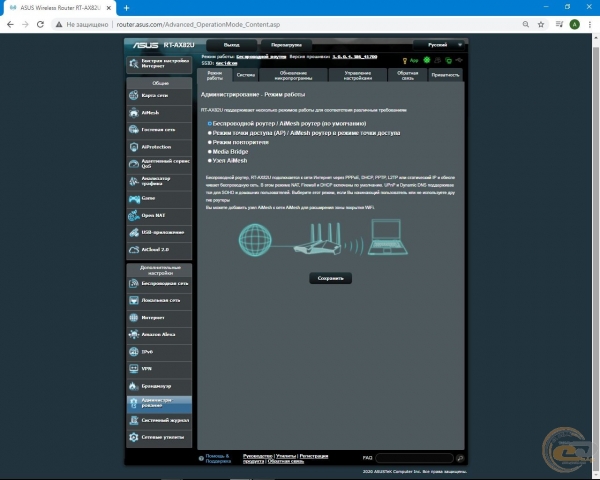Select Access Point (AP) mode radio
The width and height of the screenshot is (600, 480).
[x=210, y=133]
